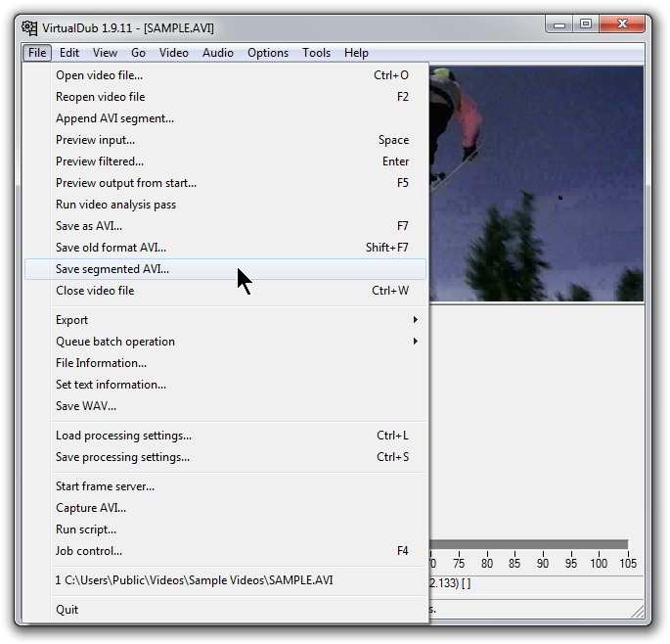Select Preview input...
Image resolution: width=670 pixels, height=644 pixels.
225,140
